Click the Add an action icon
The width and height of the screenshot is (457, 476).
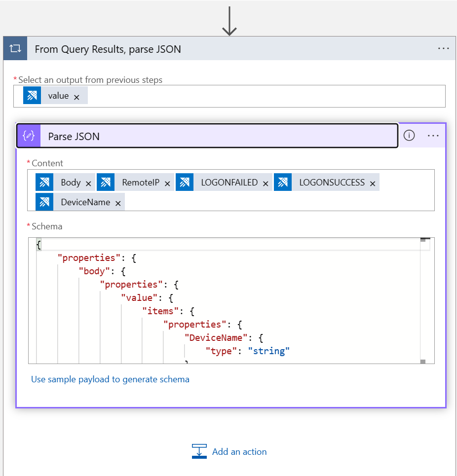tap(199, 451)
